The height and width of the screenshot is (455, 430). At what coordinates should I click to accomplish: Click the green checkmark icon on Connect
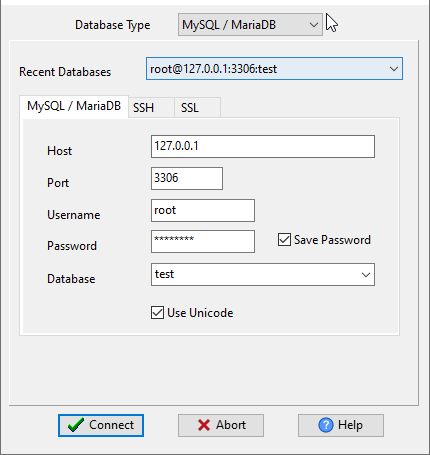pos(76,425)
